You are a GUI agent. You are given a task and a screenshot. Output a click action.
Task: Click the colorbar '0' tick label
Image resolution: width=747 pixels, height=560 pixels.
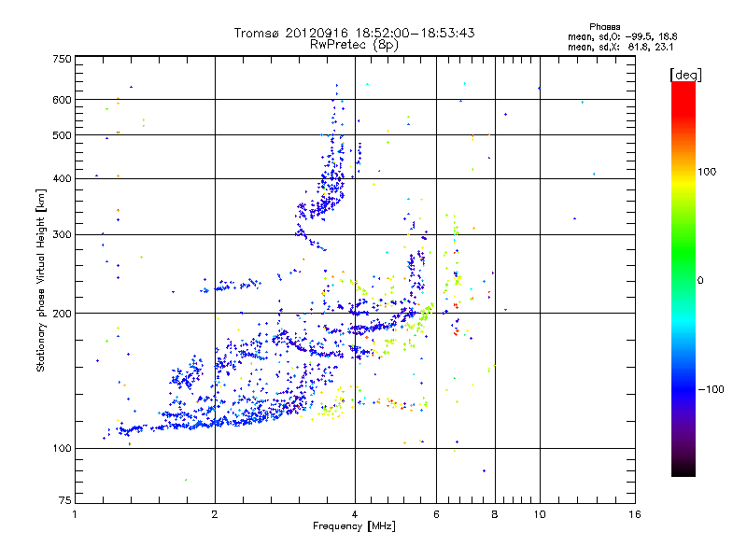pos(700,281)
